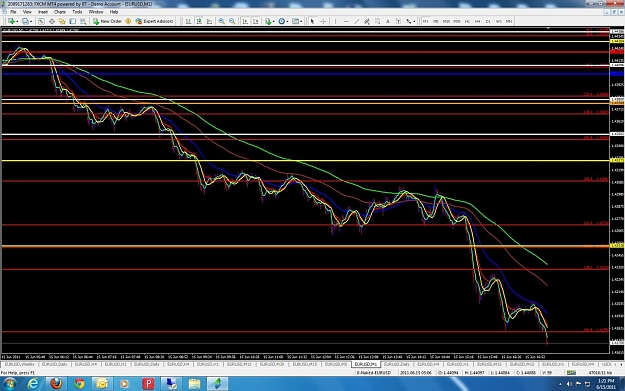Switch timeframe to M1
This screenshot has height=391, width=625.
pos(425,21)
